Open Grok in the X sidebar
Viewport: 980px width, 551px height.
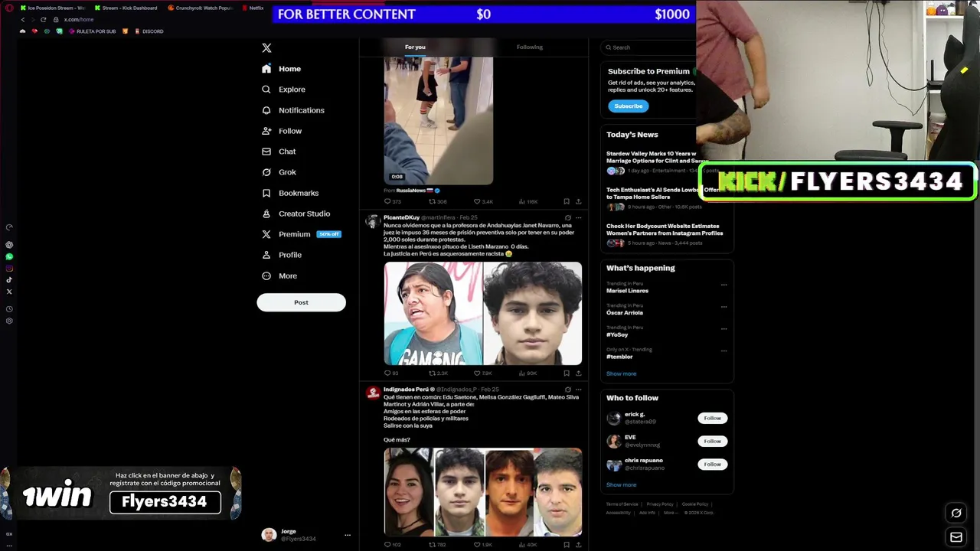[x=279, y=172]
